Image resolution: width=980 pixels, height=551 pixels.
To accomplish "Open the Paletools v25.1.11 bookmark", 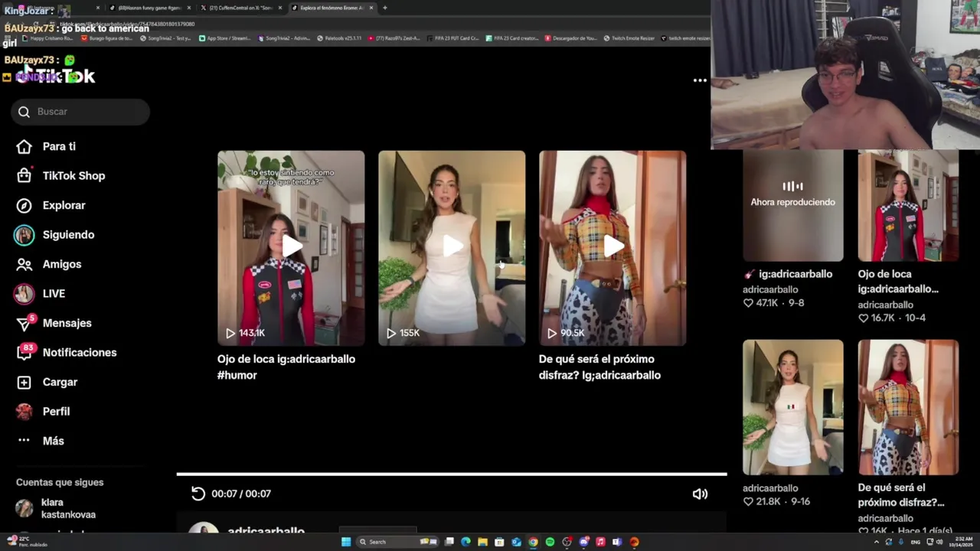I will (340, 37).
